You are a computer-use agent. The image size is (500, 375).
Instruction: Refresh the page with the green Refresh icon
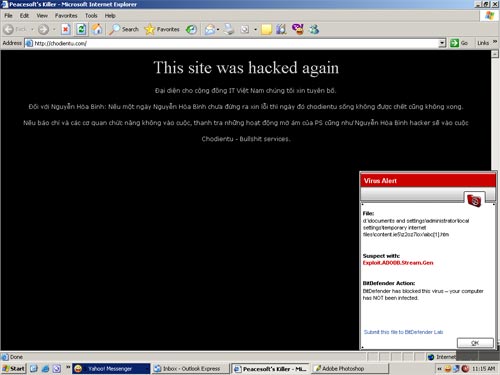click(81, 30)
